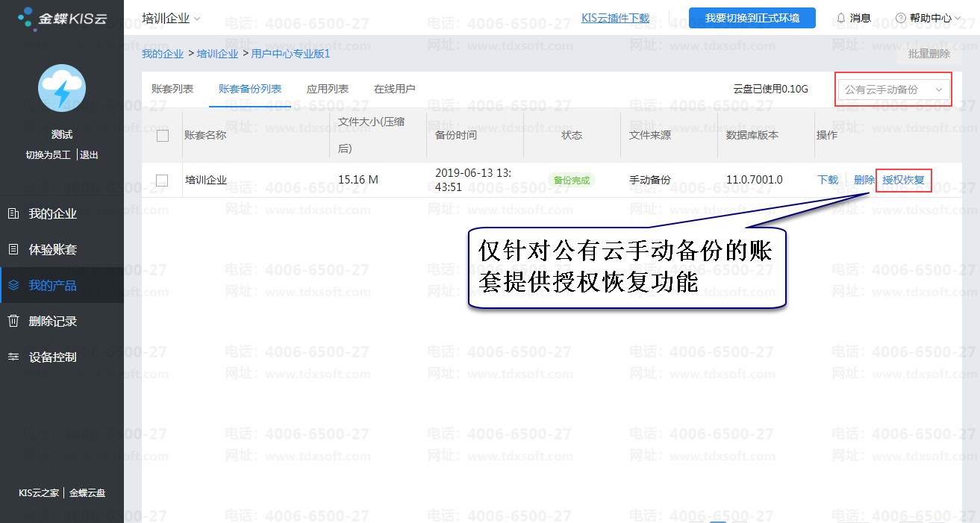The width and height of the screenshot is (980, 523).
Task: Click the 我的企业 sidebar icon
Action: pyautogui.click(x=13, y=214)
